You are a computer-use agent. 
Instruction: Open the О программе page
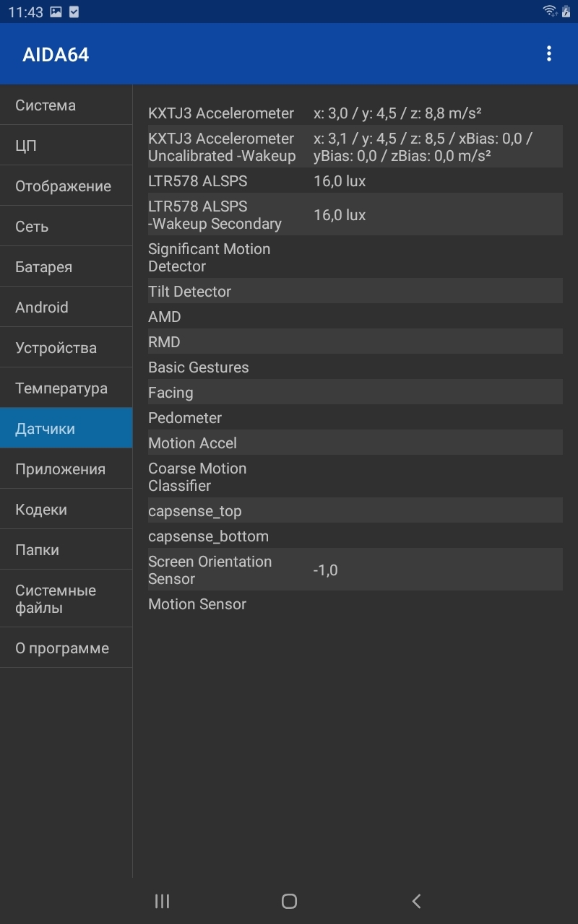(66, 648)
